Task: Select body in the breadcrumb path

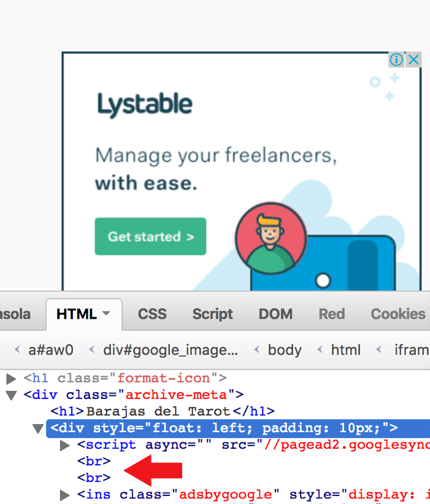Action: 285,350
